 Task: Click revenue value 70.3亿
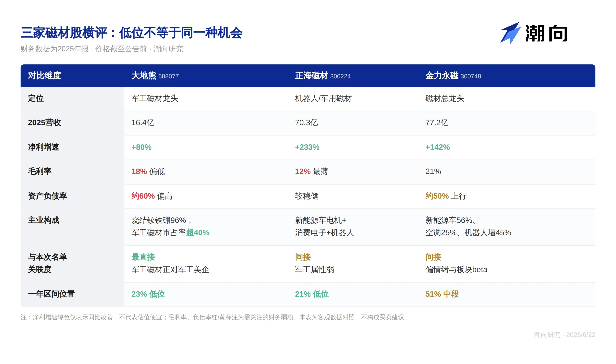[x=306, y=123]
